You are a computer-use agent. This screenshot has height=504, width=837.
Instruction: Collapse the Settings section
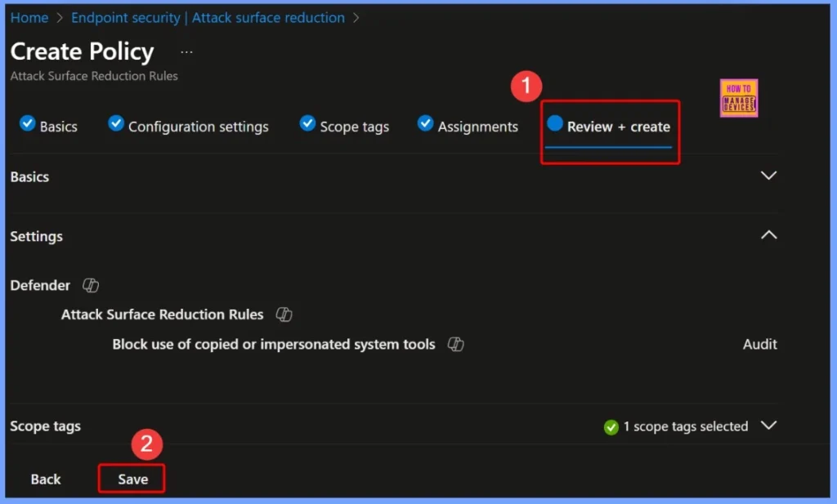coord(768,234)
